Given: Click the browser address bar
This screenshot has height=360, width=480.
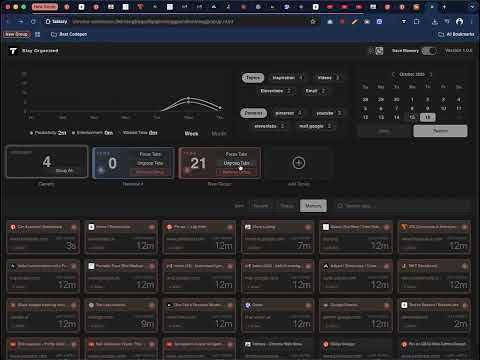Looking at the screenshot, I should 180,22.
